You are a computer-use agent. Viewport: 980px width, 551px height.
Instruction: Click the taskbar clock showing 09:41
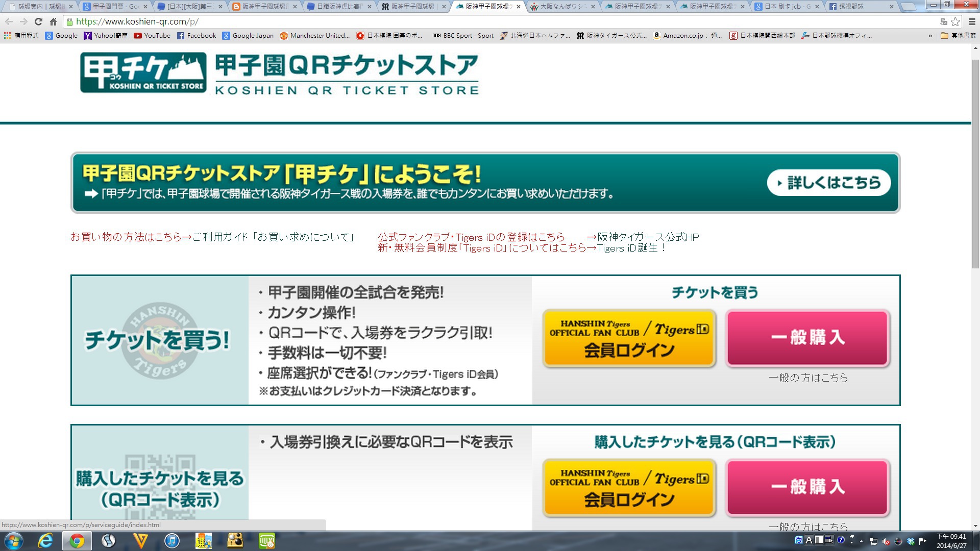click(951, 541)
